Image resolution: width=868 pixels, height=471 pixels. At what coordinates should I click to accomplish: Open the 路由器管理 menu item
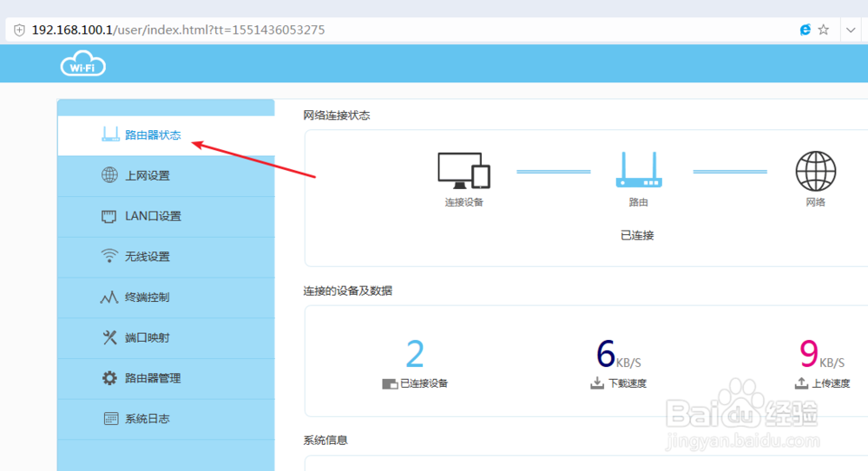pos(166,378)
